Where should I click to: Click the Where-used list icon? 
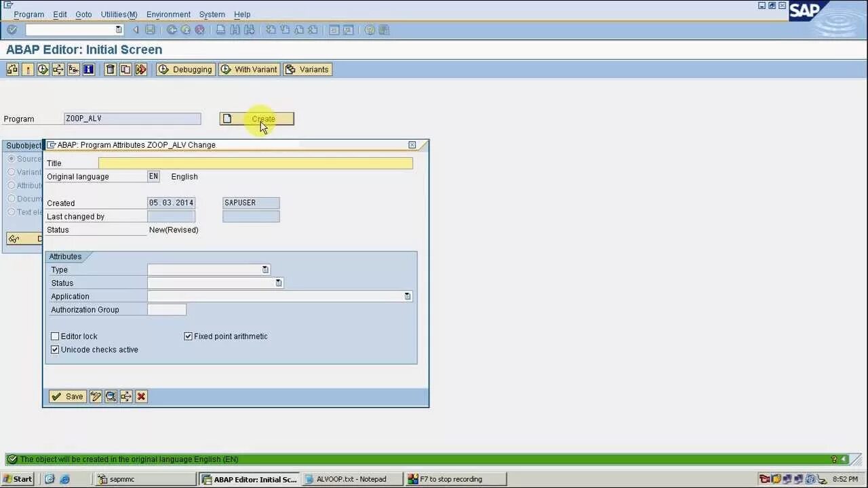tap(58, 69)
